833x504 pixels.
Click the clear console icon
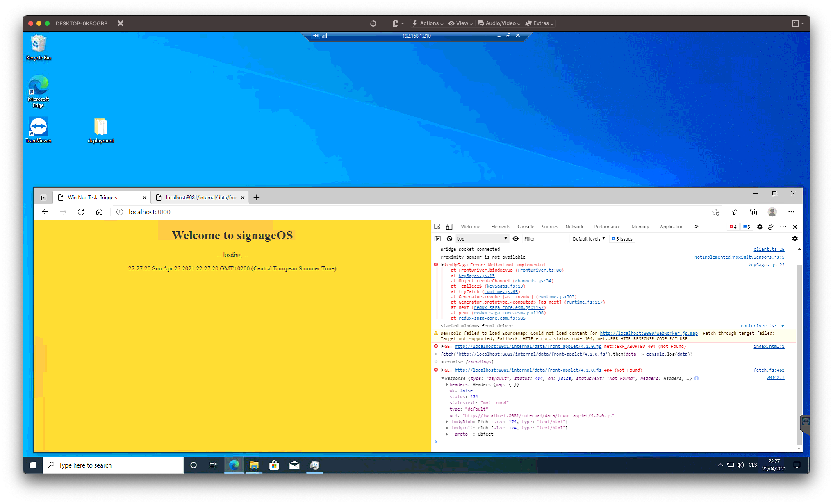pyautogui.click(x=450, y=238)
